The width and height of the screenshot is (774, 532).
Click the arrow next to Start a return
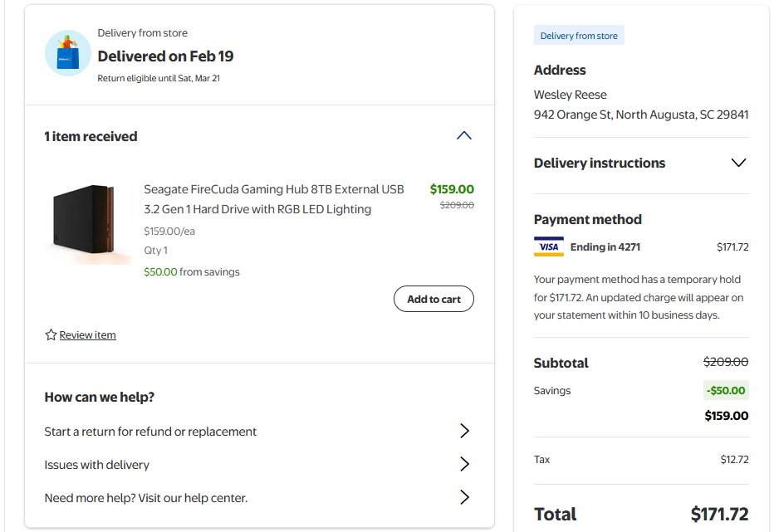(x=464, y=431)
